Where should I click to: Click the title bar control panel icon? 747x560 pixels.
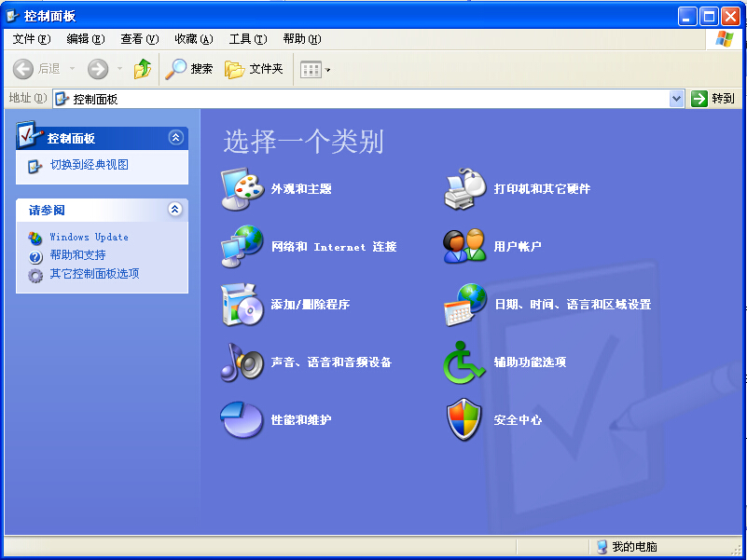tap(13, 17)
